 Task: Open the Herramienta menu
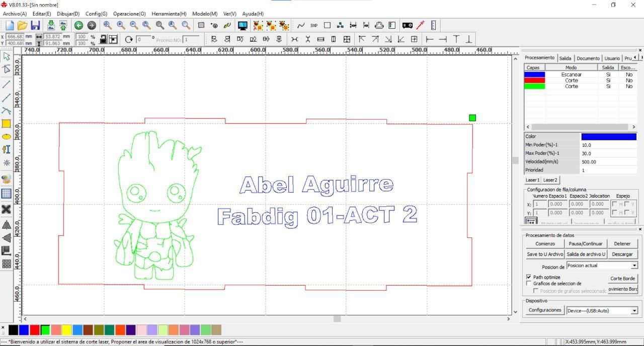tap(169, 14)
